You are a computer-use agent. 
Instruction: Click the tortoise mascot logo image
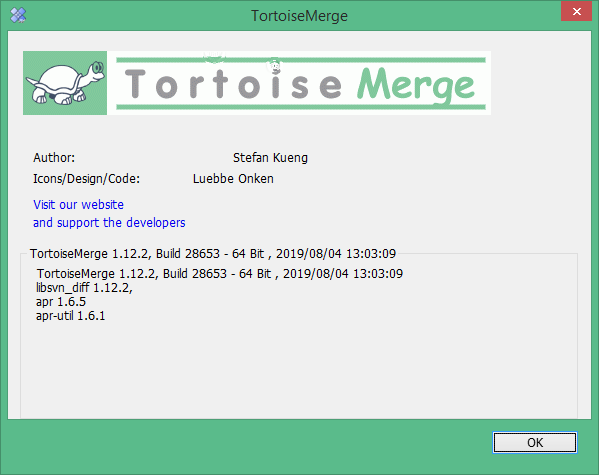(65, 83)
